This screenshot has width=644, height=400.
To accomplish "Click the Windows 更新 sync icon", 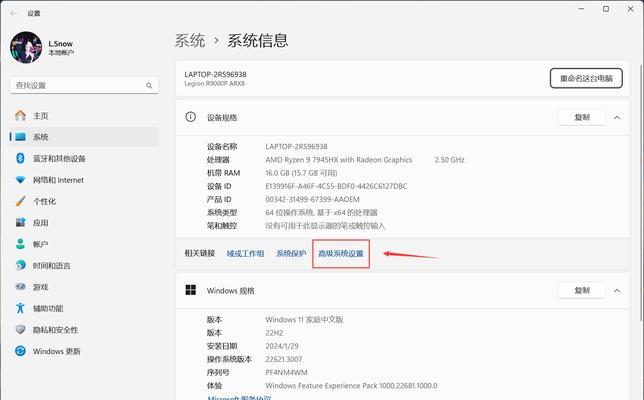I will [x=20, y=351].
